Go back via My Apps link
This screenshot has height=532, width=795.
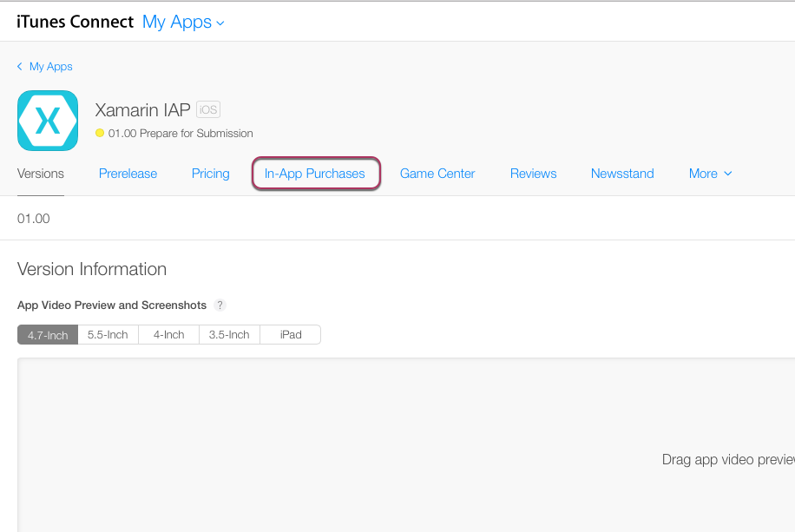pyautogui.click(x=50, y=67)
